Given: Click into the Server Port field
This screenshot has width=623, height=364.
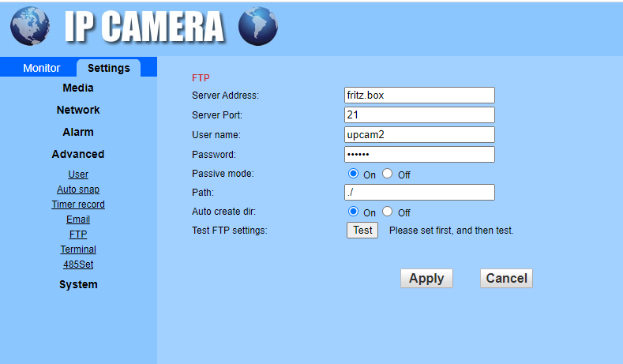Looking at the screenshot, I should pos(419,114).
